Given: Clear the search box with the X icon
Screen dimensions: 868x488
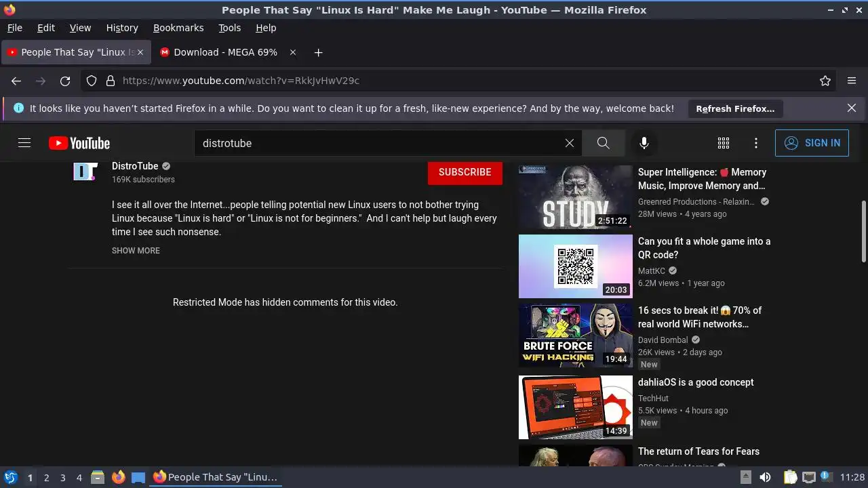Looking at the screenshot, I should (x=570, y=143).
